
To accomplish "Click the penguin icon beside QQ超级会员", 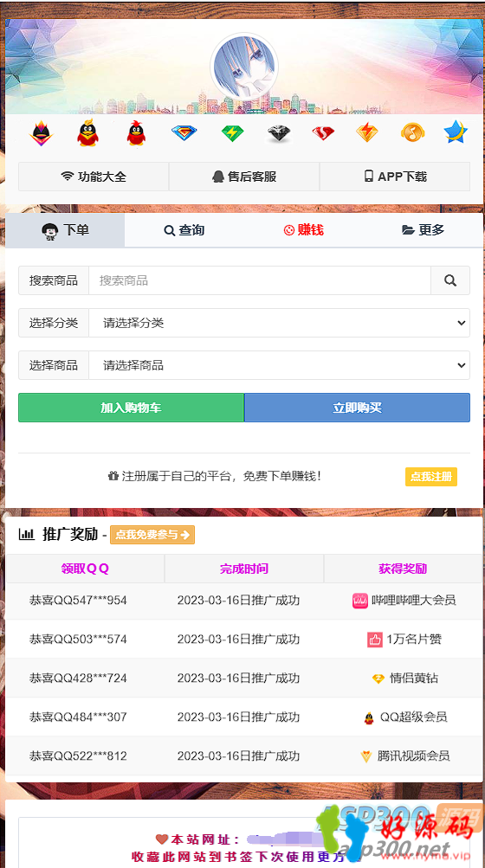I will point(369,718).
